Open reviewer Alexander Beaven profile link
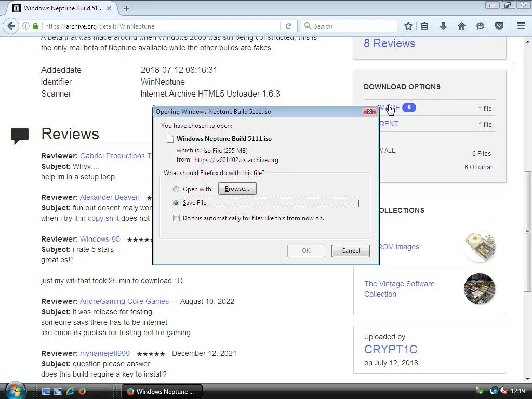 (110, 197)
